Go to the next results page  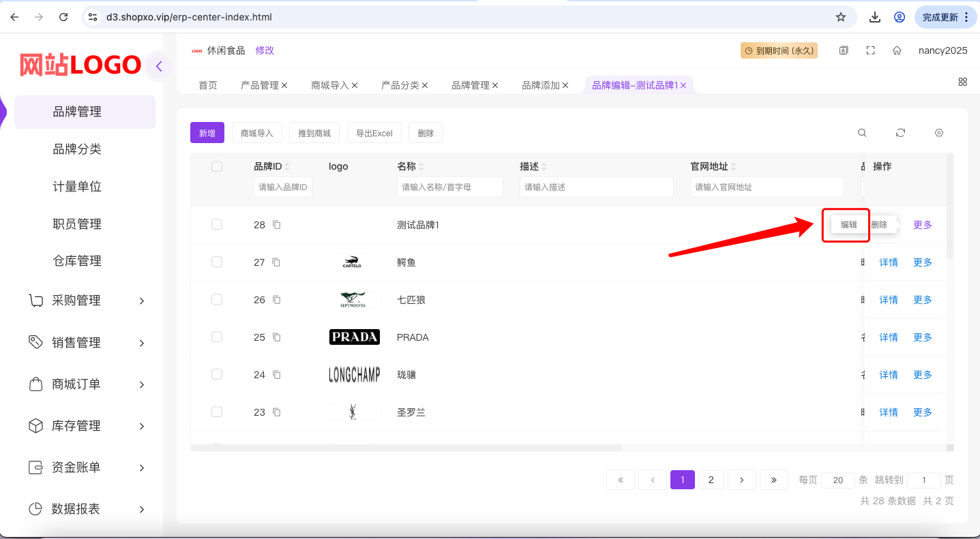point(742,480)
